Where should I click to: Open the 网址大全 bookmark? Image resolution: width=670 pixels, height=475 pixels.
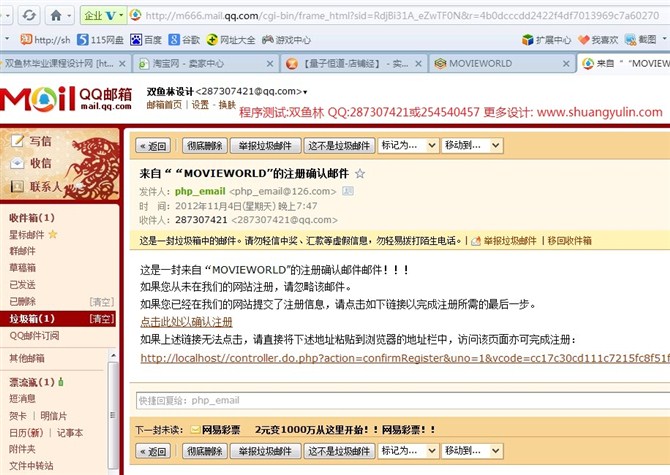coord(231,40)
